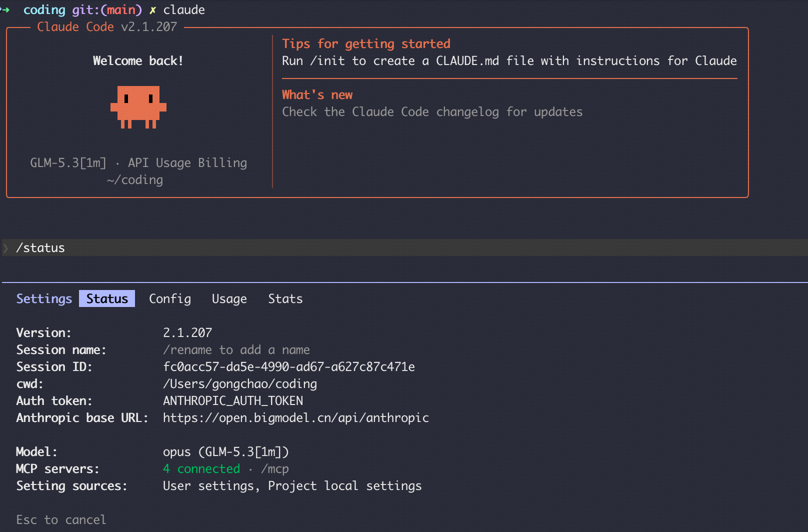This screenshot has width=808, height=532.
Task: Click the model value 'opus (GLM-5.3[1m])'
Action: 226,452
